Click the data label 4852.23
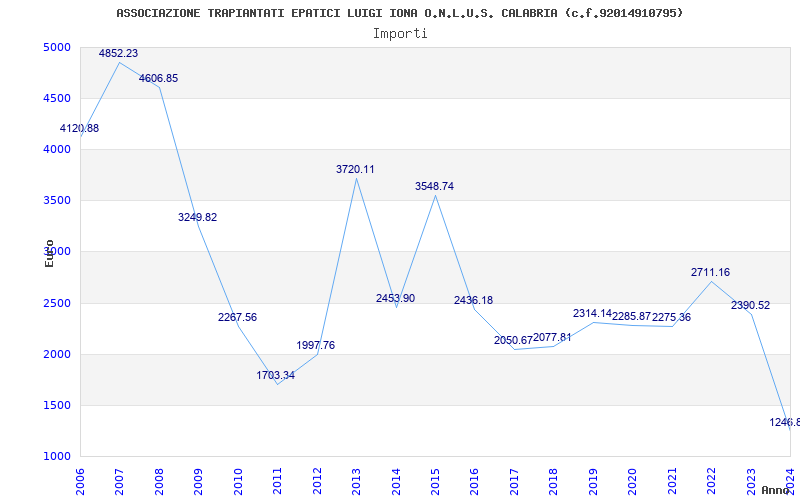This screenshot has width=800, height=500. [x=118, y=54]
